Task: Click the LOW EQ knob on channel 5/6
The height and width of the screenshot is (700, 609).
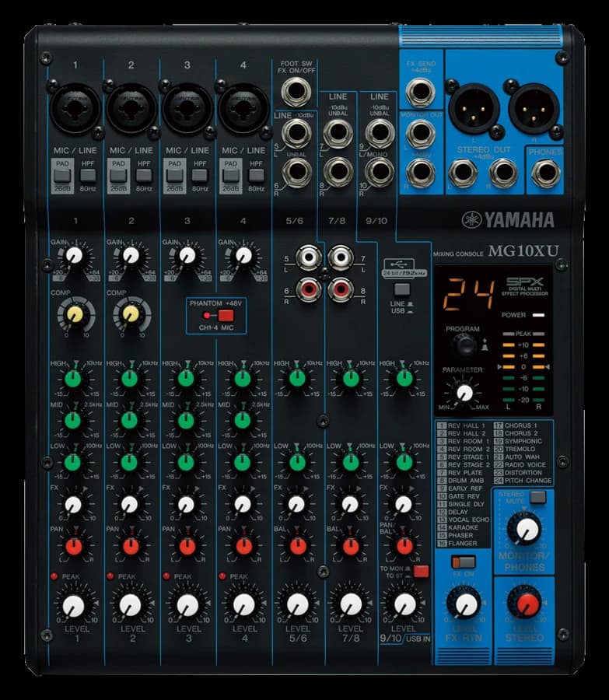Action: click(297, 461)
